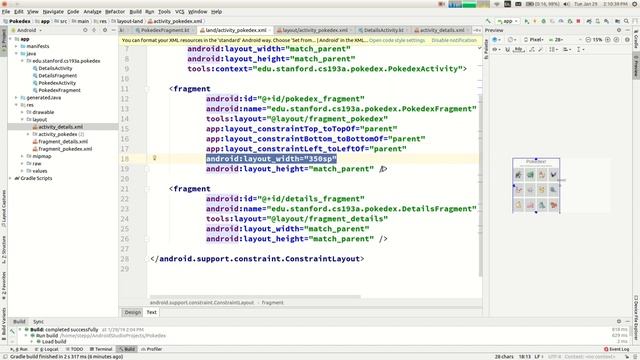Open the Sync tab in Build panel
This screenshot has height=360, width=640.
point(38,322)
